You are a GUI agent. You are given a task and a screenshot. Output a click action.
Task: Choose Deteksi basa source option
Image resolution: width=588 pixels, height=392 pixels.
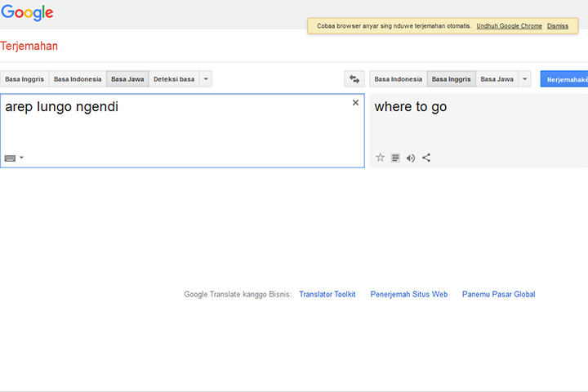(x=174, y=79)
